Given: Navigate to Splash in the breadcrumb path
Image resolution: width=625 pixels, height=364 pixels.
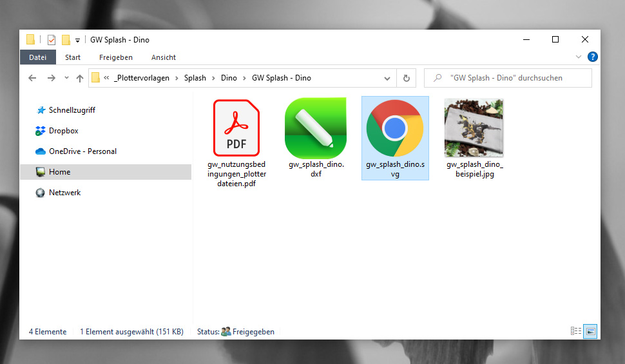Looking at the screenshot, I should [x=195, y=78].
